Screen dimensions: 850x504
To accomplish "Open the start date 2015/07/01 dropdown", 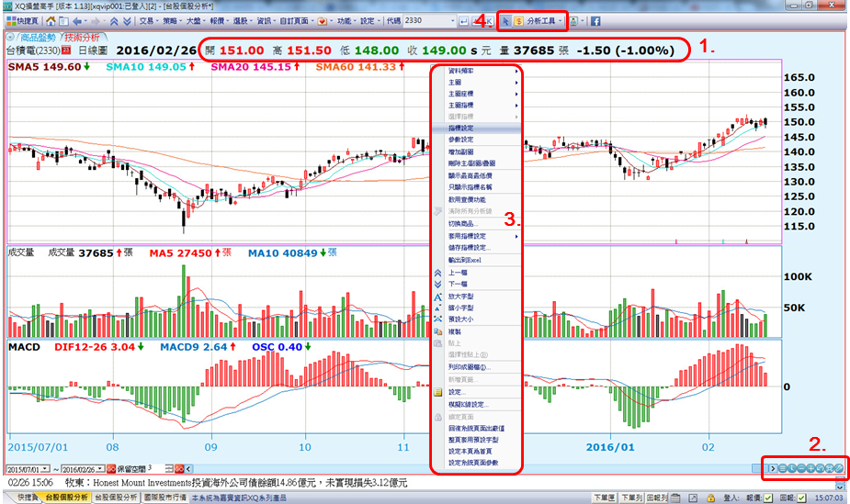I will click(46, 469).
